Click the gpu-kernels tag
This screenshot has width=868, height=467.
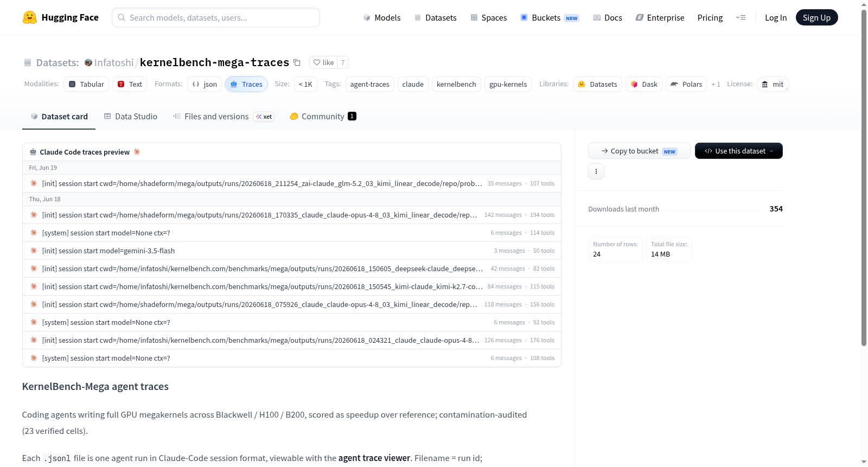click(x=508, y=84)
